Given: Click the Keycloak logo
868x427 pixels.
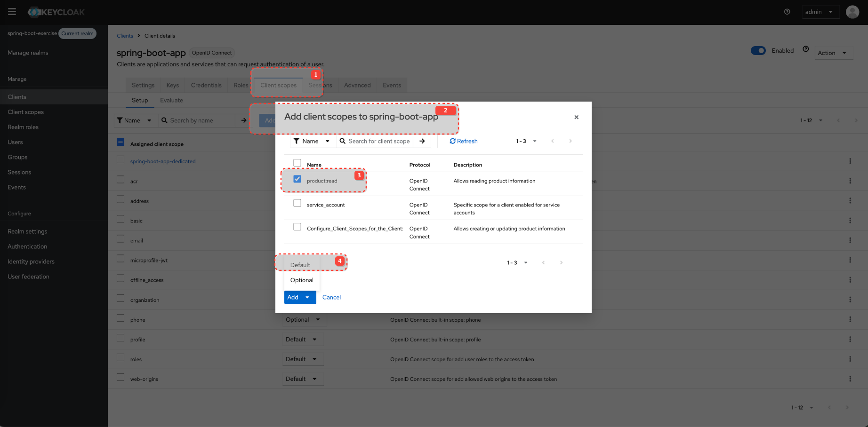Looking at the screenshot, I should [55, 12].
